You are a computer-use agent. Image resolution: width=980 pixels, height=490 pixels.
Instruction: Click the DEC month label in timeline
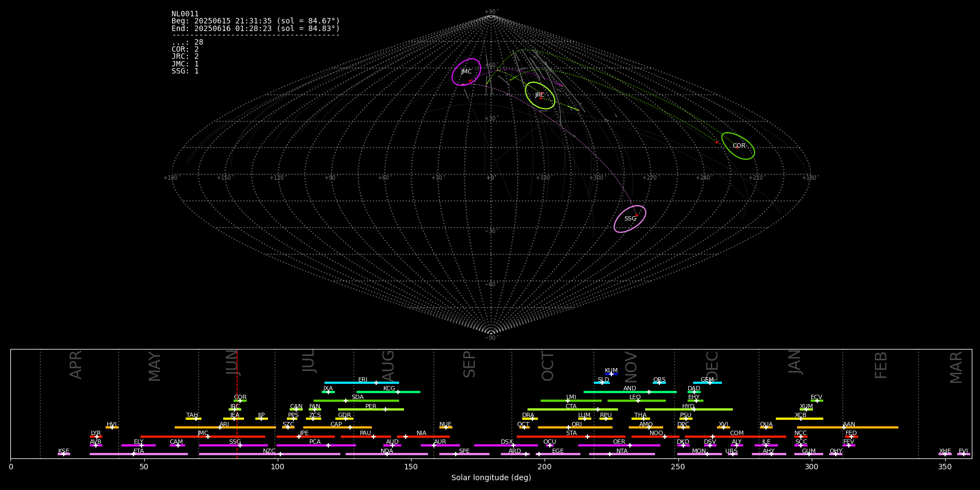tap(712, 365)
